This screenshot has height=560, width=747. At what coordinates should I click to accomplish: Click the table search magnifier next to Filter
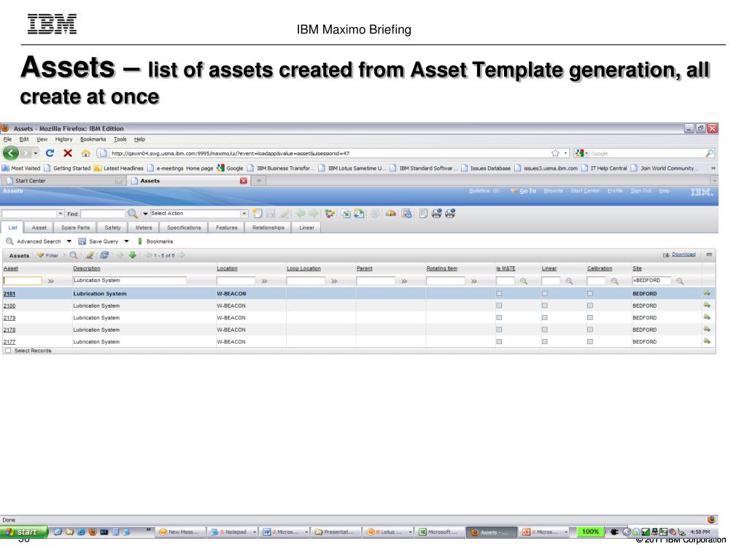click(x=74, y=255)
